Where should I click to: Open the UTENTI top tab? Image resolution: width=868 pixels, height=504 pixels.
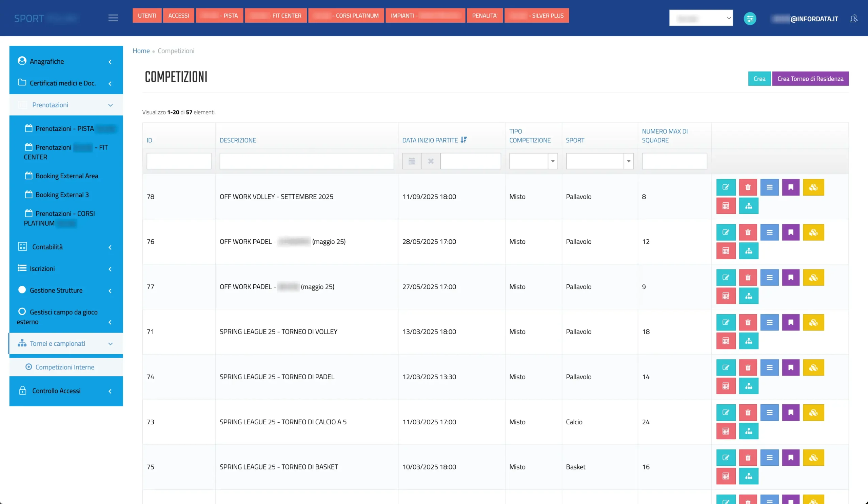(x=147, y=16)
